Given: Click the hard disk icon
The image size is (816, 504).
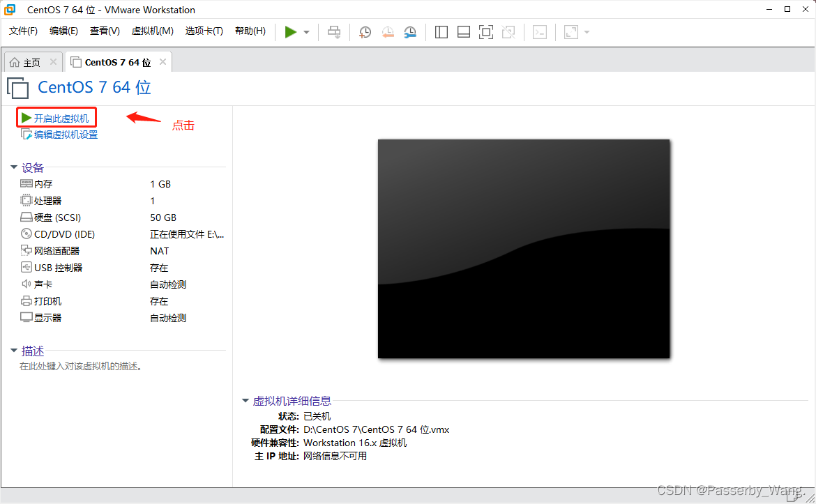Looking at the screenshot, I should pos(26,217).
